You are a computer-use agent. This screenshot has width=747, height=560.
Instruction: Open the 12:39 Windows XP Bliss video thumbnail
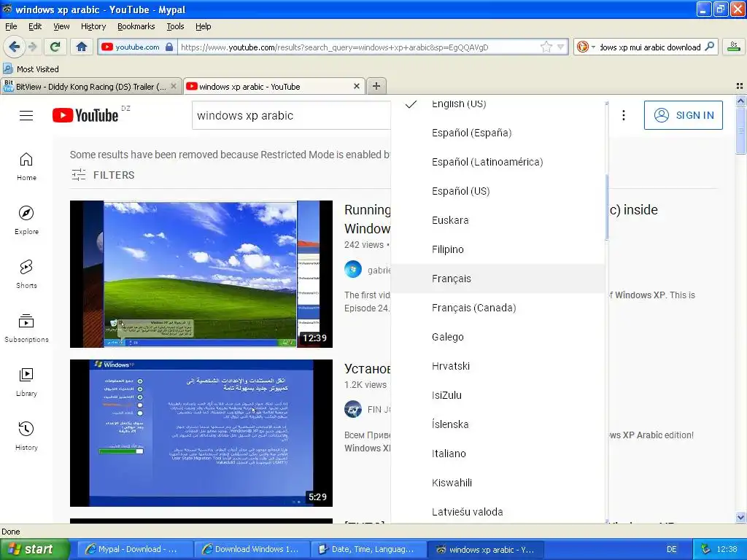point(201,274)
